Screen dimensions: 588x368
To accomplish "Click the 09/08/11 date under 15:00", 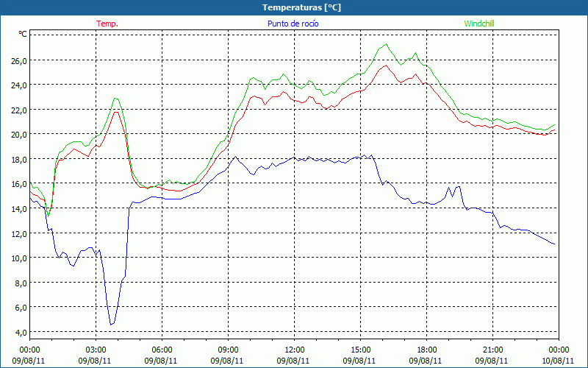I will tap(359, 361).
